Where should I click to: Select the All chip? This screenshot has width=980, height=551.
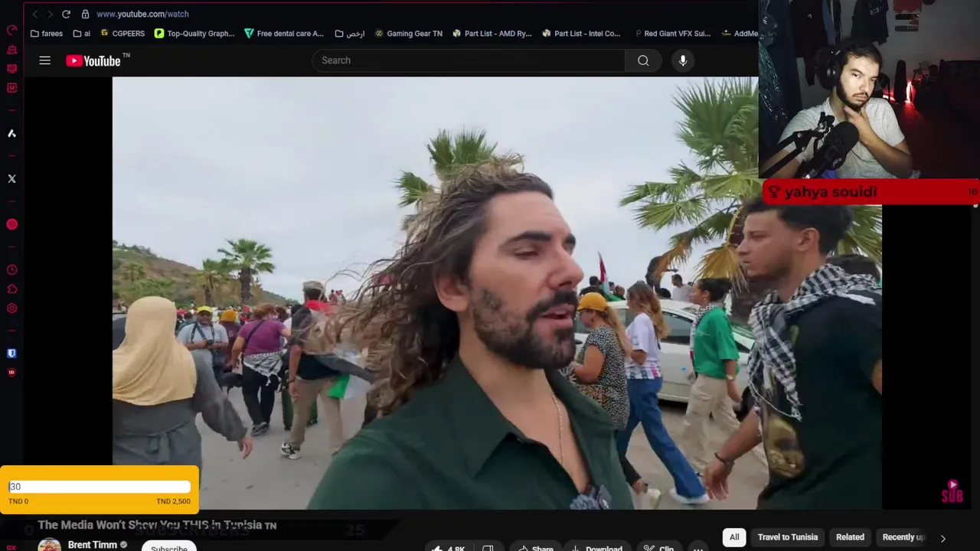[x=734, y=537]
